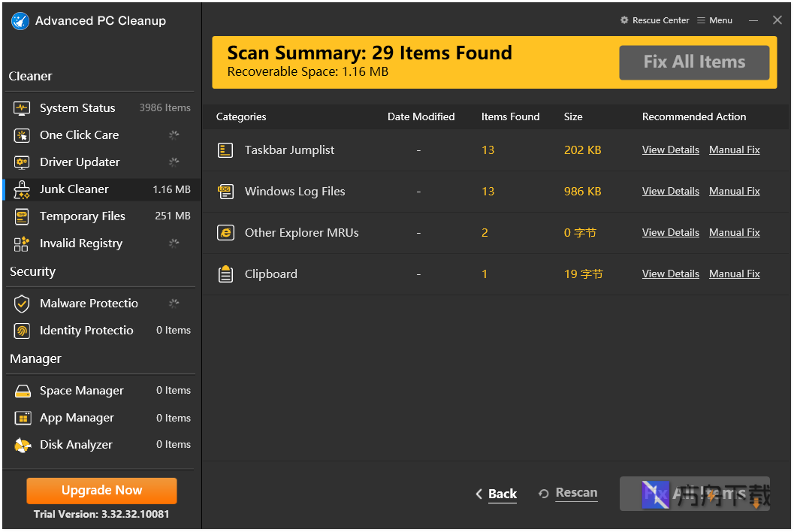The height and width of the screenshot is (532, 794).
Task: Click the Rescan circular arrow icon
Action: (x=543, y=494)
